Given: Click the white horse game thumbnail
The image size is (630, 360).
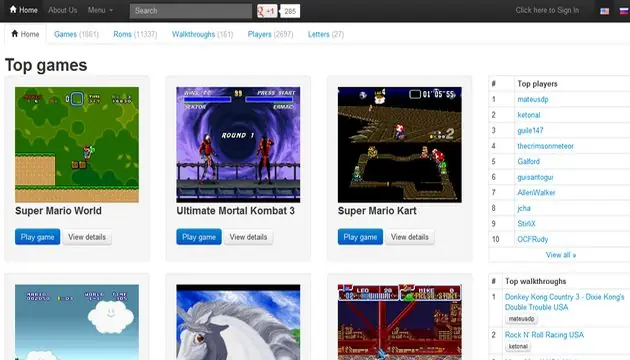Looking at the screenshot, I should coord(238,322).
